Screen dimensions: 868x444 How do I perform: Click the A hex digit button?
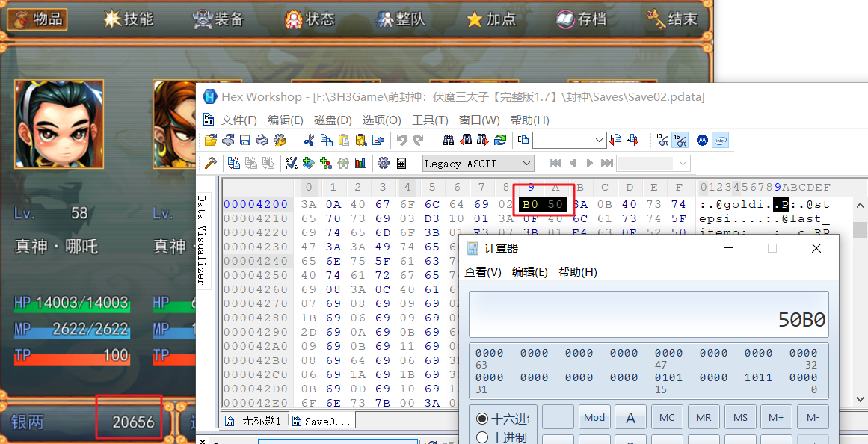coord(630,417)
